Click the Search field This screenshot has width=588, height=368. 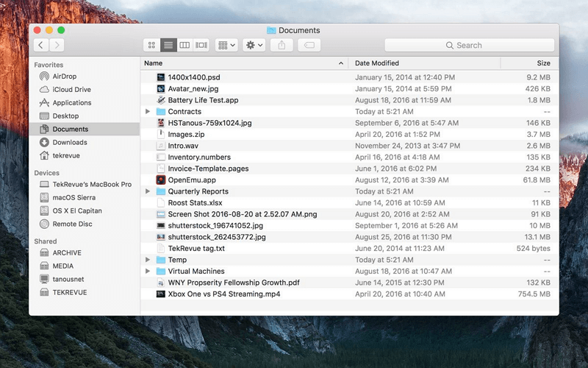[469, 45]
